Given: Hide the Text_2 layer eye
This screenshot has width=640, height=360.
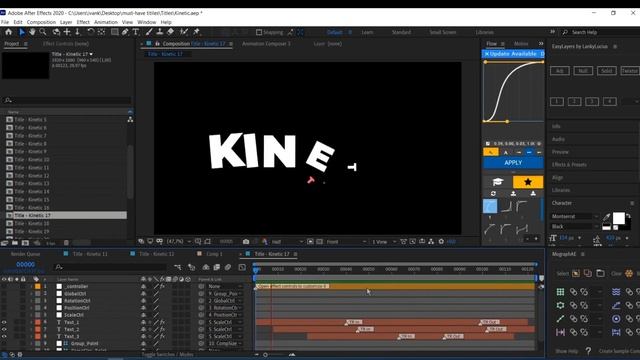Looking at the screenshot, I should tap(4, 329).
